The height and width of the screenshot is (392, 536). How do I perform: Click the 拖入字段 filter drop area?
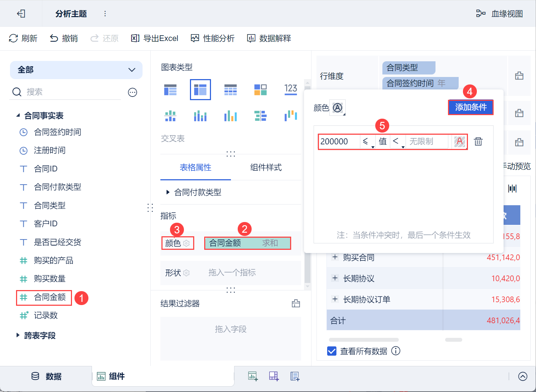click(231, 339)
